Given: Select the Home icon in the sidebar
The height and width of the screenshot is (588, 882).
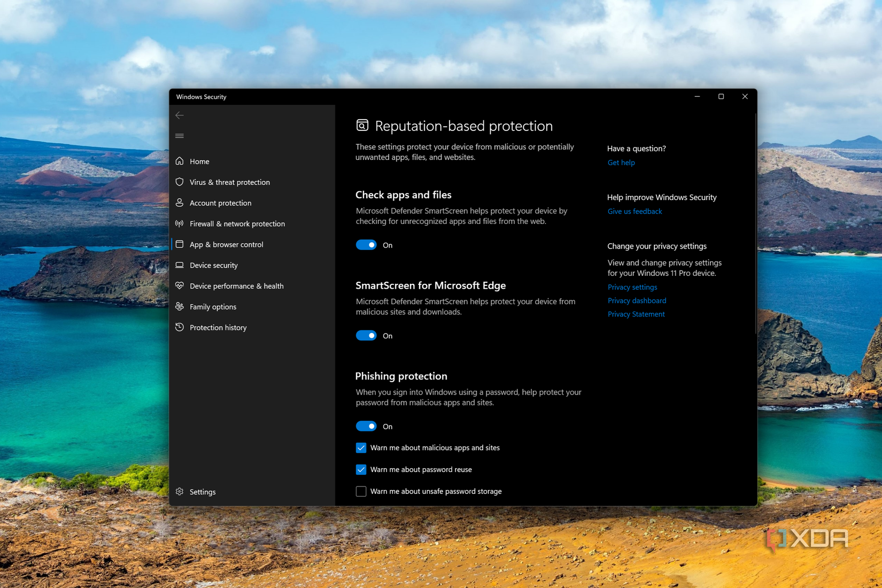Looking at the screenshot, I should 180,161.
